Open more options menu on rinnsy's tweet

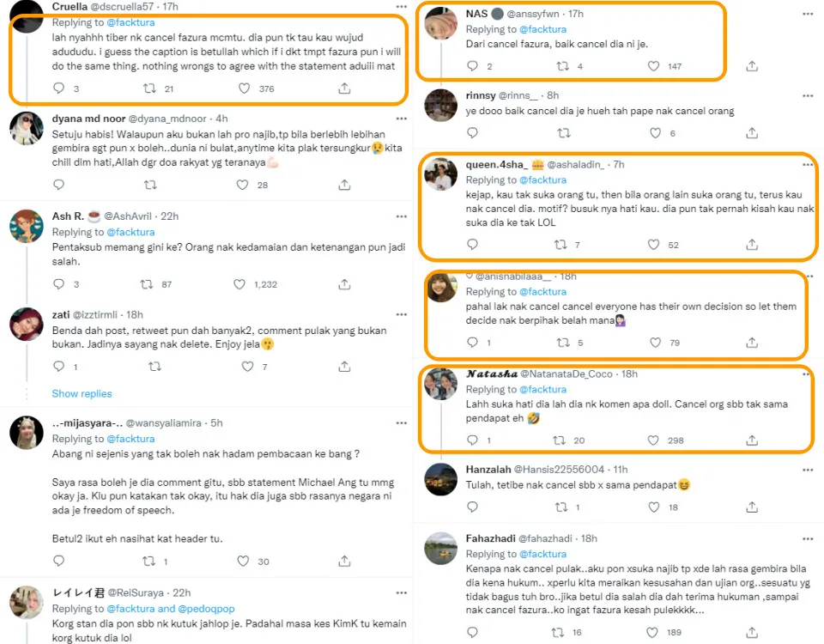807,94
